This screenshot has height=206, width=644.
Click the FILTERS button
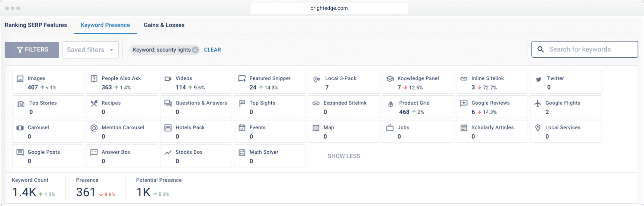tap(32, 50)
